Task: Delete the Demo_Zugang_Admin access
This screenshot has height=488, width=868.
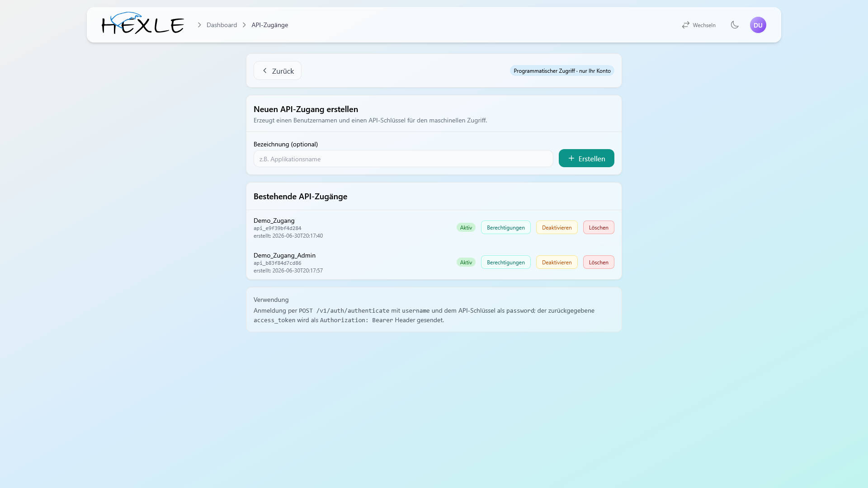Action: click(599, 262)
